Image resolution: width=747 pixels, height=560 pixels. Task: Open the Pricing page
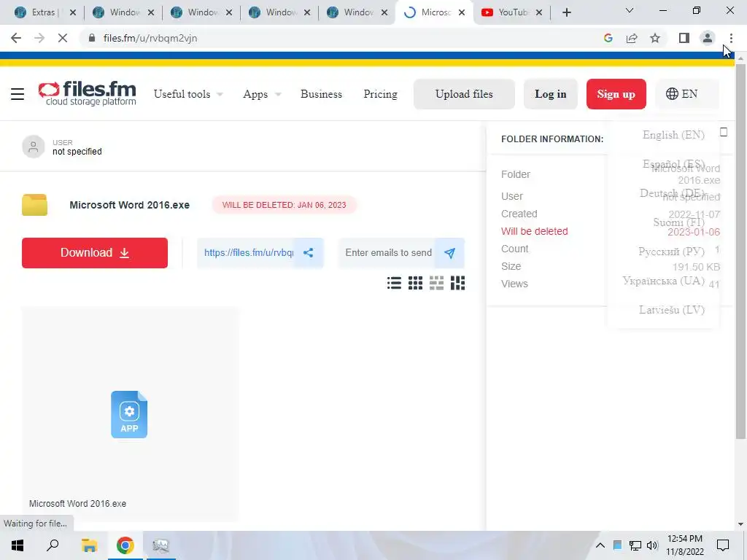pyautogui.click(x=380, y=94)
